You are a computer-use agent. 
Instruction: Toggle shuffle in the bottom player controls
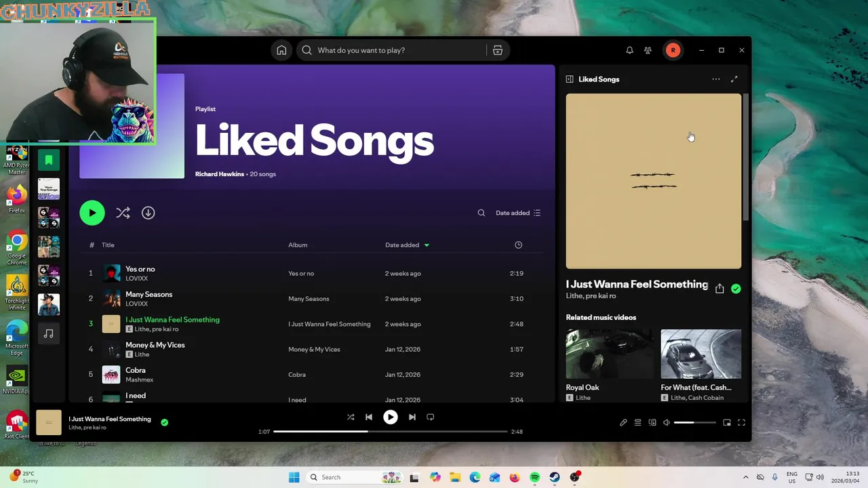coord(351,417)
